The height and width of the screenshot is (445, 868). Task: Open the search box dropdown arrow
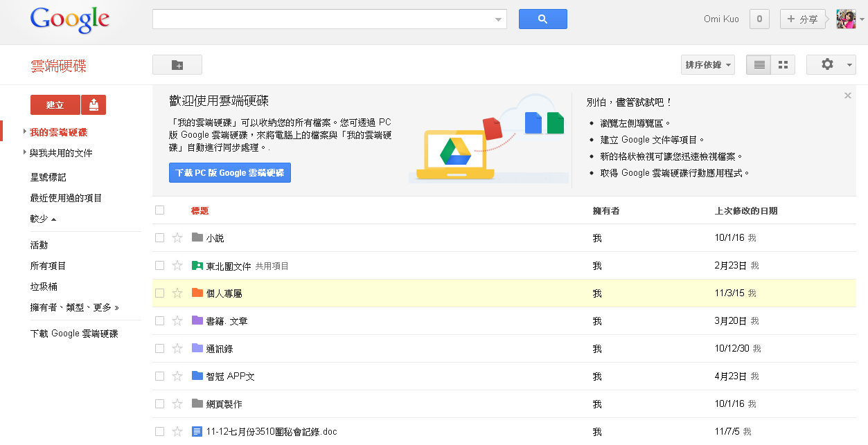coord(498,19)
